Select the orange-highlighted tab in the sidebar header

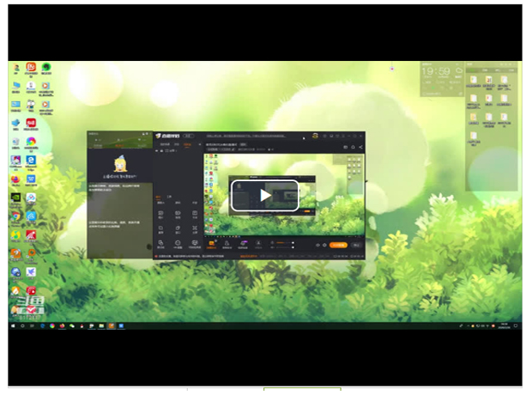(188, 145)
